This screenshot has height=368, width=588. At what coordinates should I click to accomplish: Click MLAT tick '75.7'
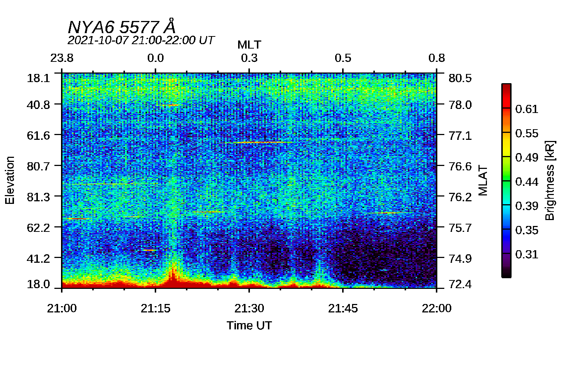pos(460,227)
